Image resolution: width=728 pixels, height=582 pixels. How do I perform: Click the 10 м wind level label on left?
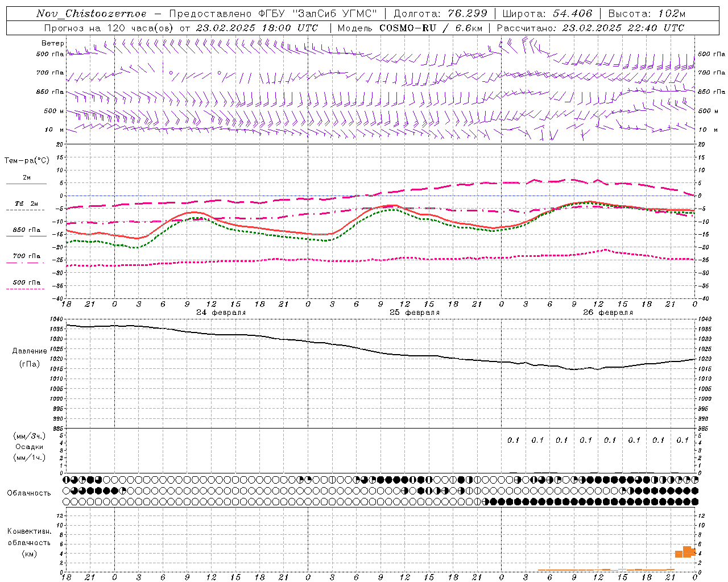54,130
